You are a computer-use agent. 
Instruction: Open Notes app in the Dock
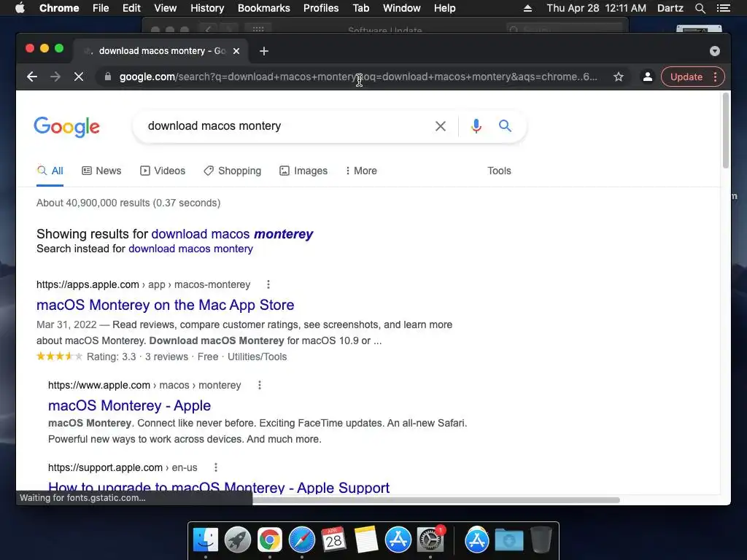tap(366, 540)
